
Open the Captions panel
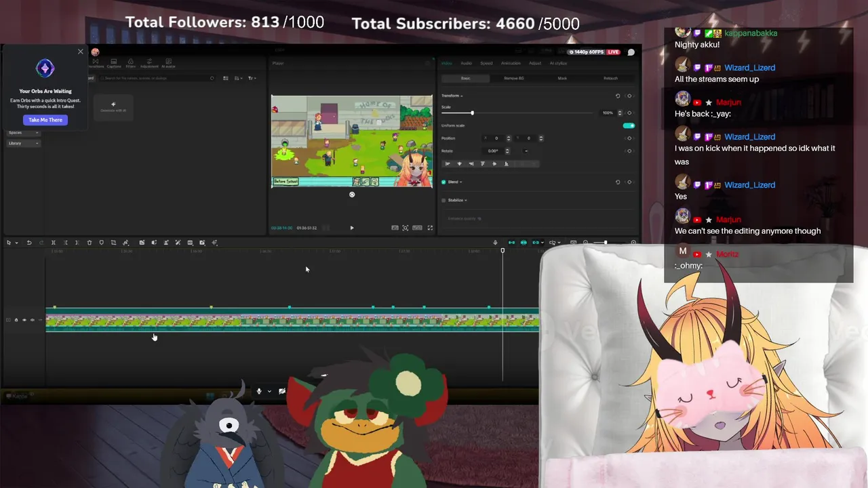tap(114, 63)
